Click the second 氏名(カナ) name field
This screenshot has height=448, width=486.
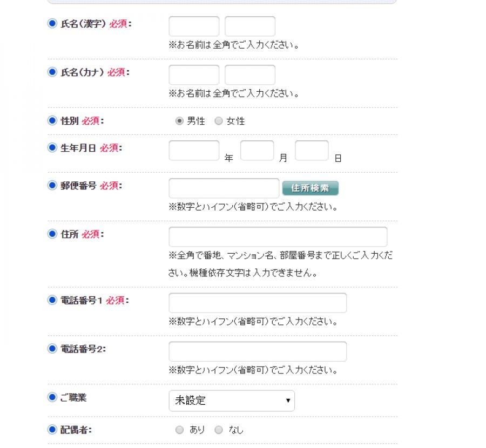(x=250, y=75)
